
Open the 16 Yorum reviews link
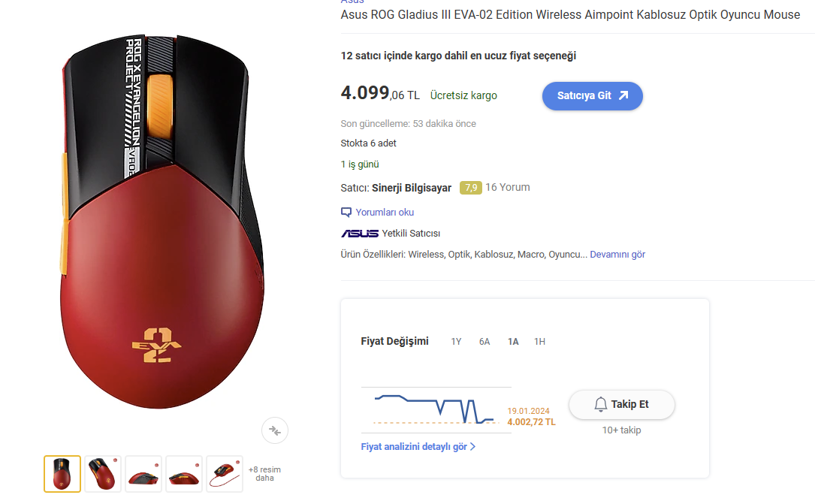508,188
